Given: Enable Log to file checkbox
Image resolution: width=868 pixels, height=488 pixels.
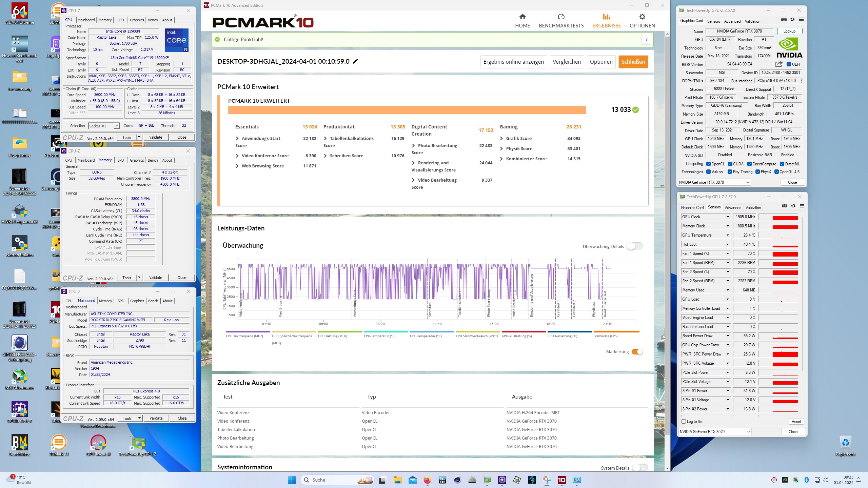Looking at the screenshot, I should 684,421.
